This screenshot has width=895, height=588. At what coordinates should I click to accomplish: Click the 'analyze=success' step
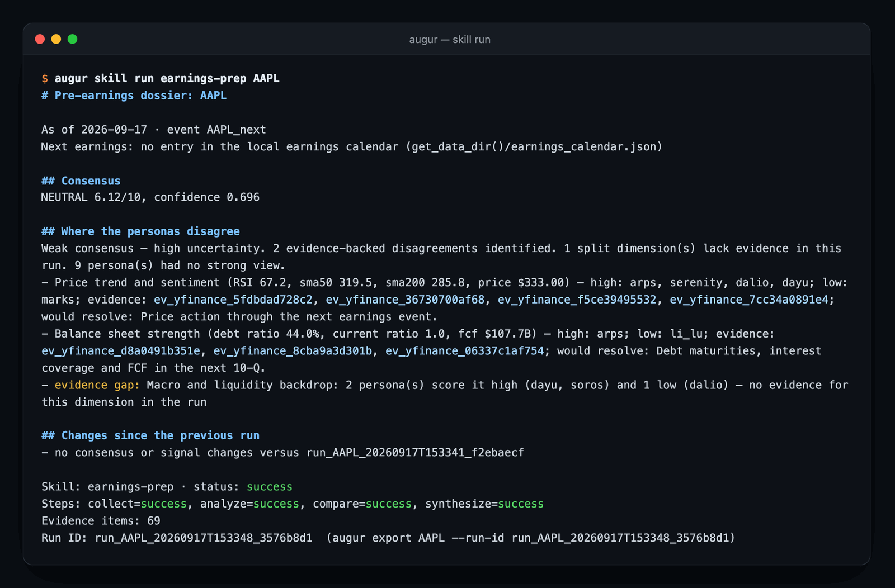pos(250,504)
